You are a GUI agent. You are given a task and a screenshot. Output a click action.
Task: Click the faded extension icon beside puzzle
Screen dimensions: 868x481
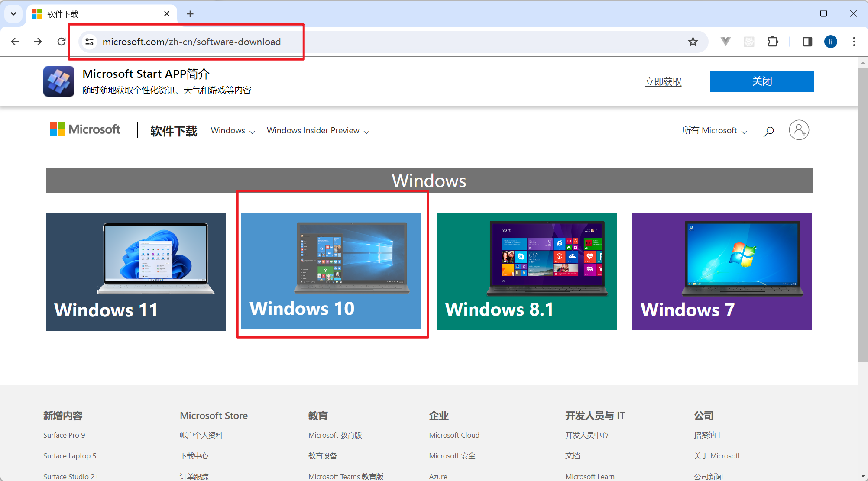(x=749, y=42)
